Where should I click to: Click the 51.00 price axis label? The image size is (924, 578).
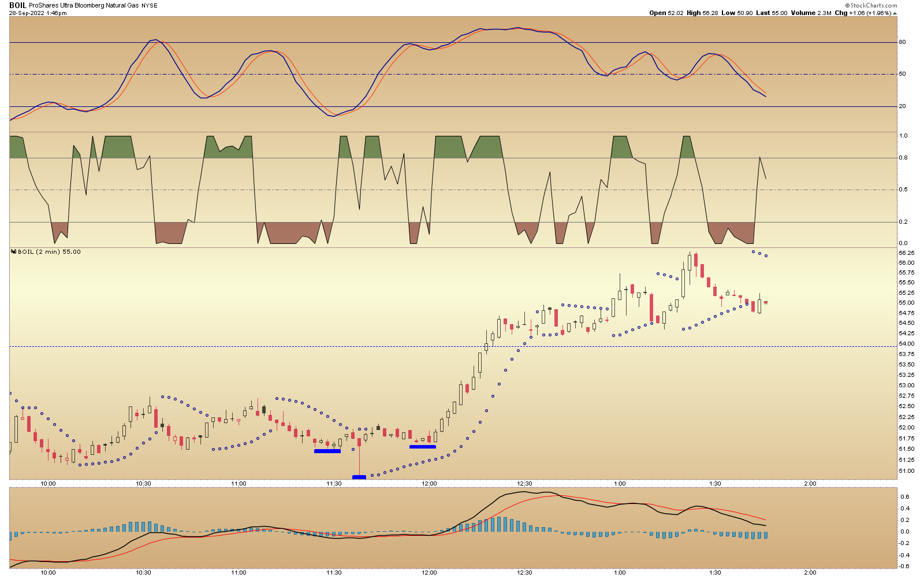click(x=907, y=470)
